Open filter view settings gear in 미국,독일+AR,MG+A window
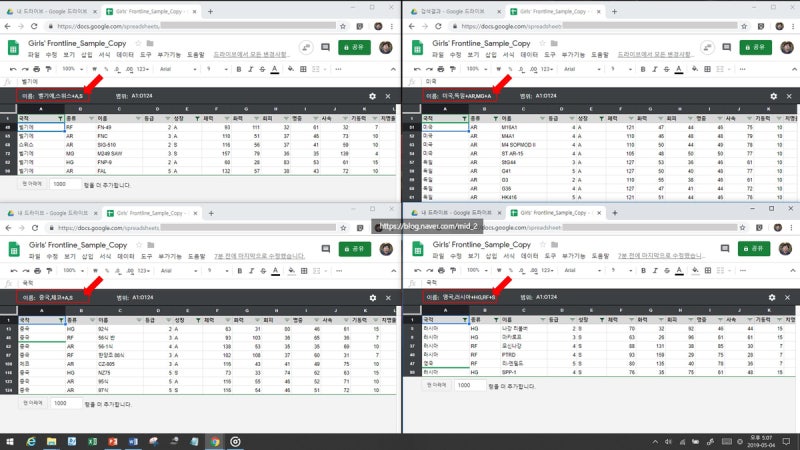Image resolution: width=800 pixels, height=450 pixels. (773, 96)
